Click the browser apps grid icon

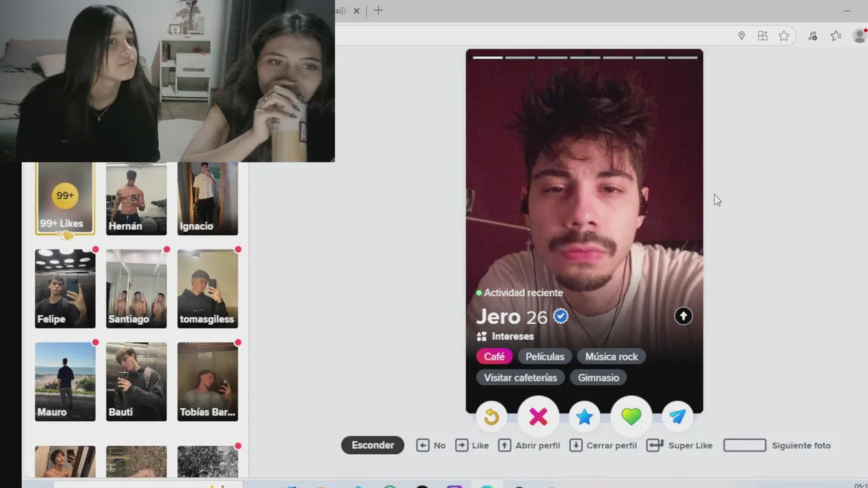[763, 36]
